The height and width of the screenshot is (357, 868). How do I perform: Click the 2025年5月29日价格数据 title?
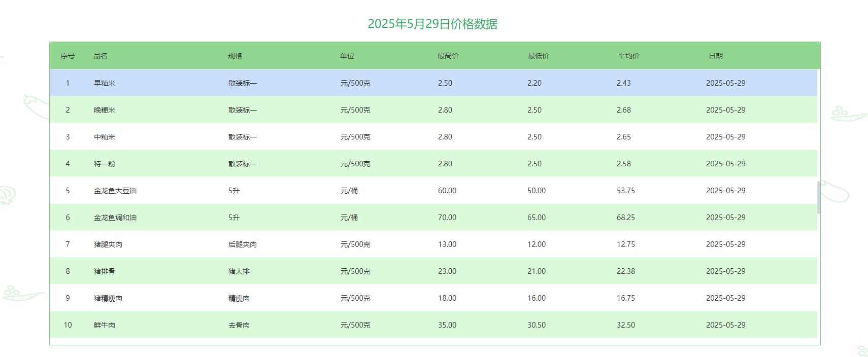(432, 24)
